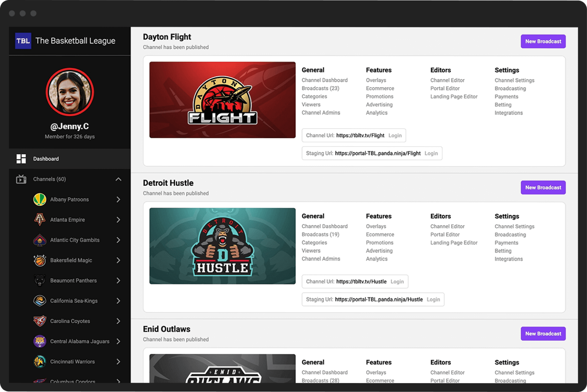Open Broadcasts (23) for Dayton Flight
This screenshot has height=392, width=587.
point(320,88)
